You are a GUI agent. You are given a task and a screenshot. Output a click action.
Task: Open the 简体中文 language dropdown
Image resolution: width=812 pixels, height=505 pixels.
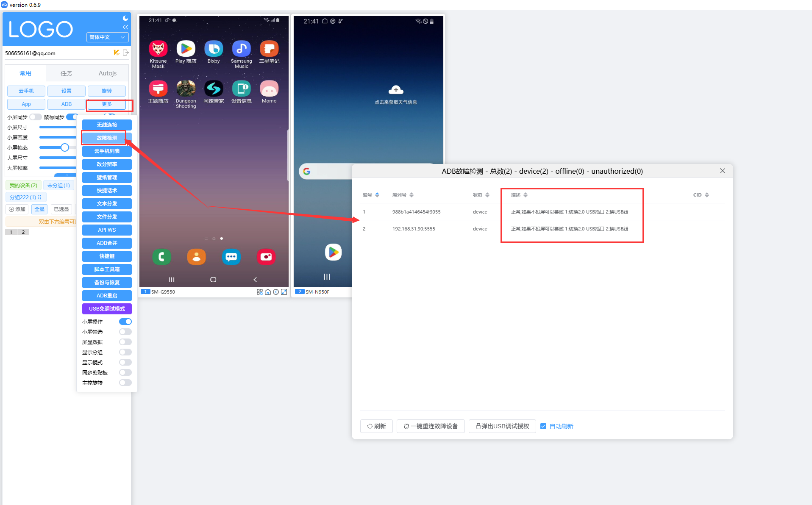pyautogui.click(x=107, y=37)
